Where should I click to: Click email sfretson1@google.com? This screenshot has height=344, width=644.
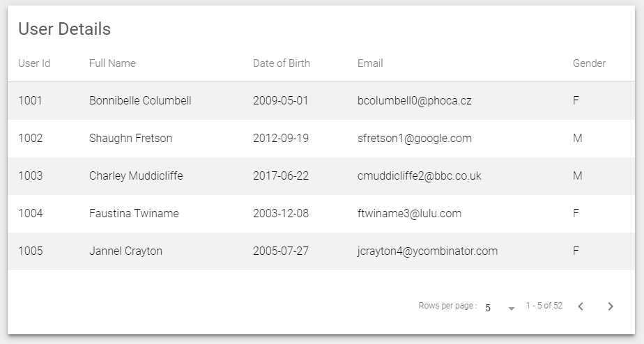coord(414,139)
